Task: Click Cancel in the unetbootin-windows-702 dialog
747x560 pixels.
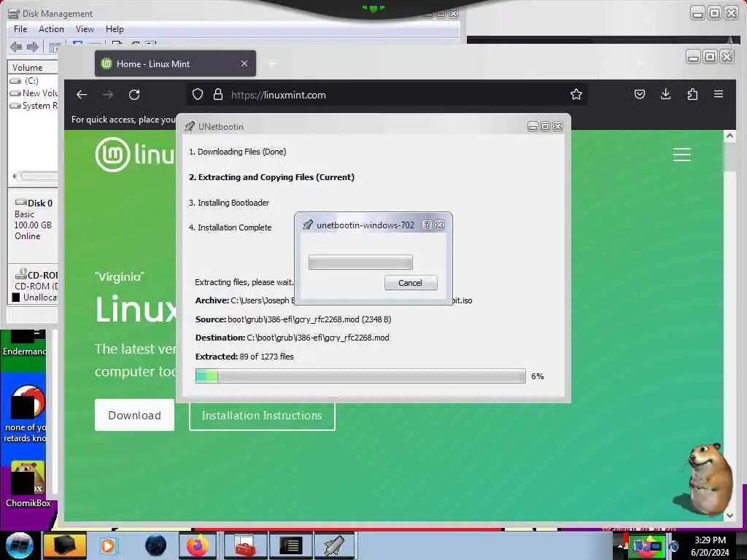Action: pyautogui.click(x=410, y=283)
